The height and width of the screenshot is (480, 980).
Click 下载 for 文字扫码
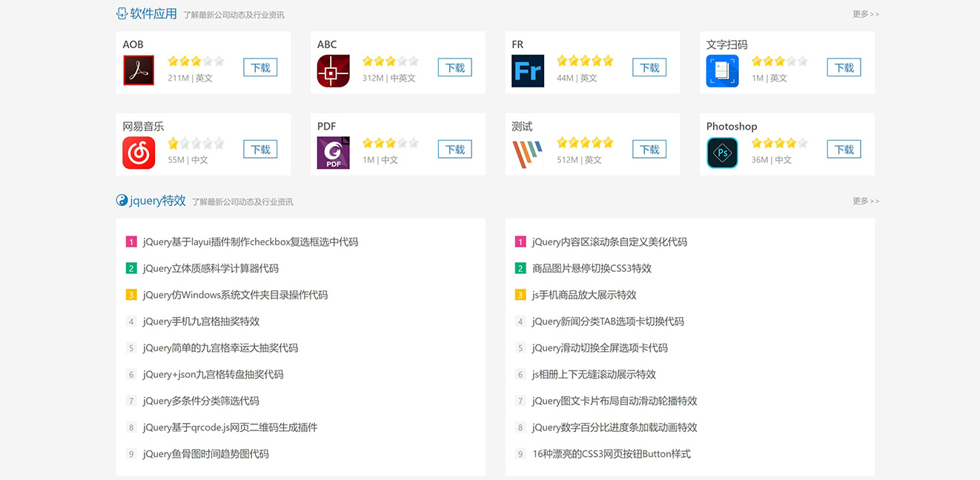(844, 67)
